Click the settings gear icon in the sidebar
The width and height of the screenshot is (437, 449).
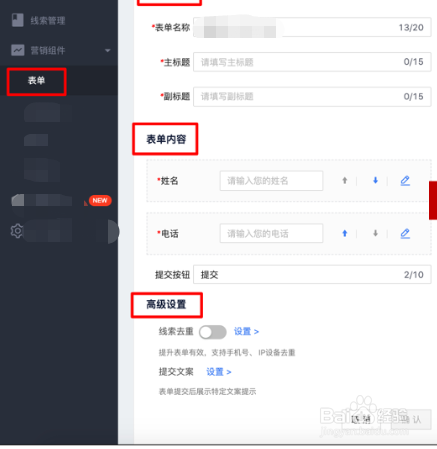tap(17, 231)
